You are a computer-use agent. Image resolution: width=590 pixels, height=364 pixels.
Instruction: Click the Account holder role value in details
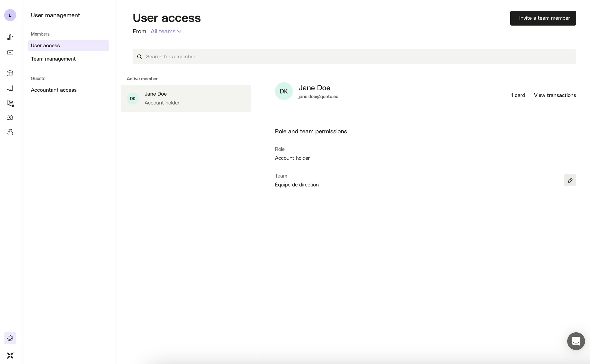click(x=292, y=158)
